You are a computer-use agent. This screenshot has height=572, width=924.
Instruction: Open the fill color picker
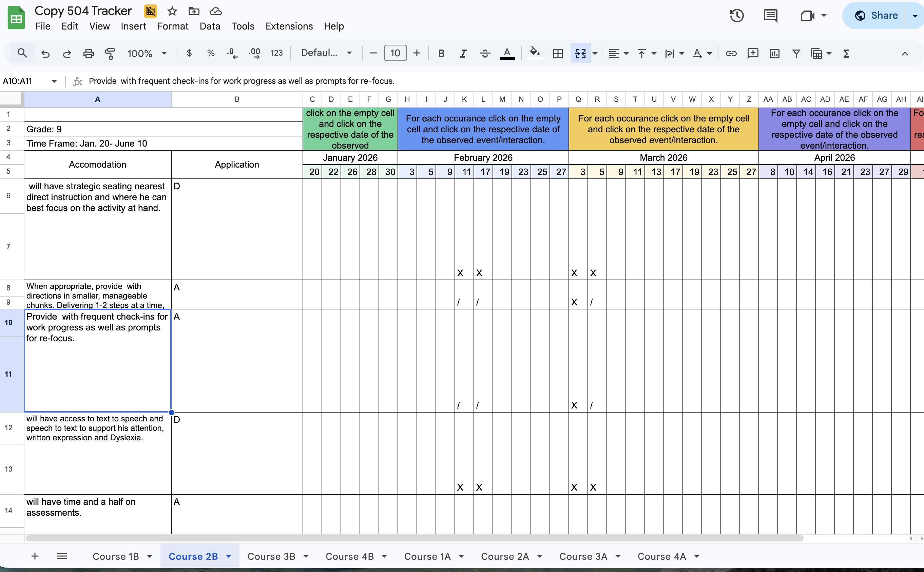(534, 53)
